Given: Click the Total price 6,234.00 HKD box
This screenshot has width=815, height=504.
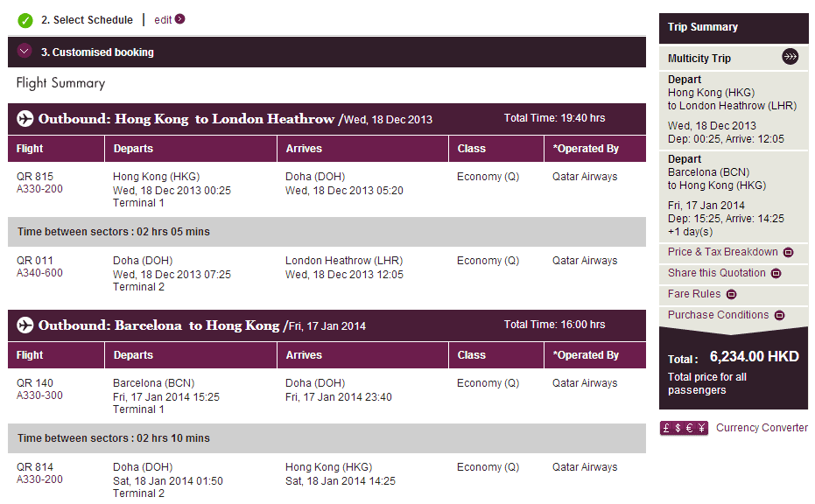Looking at the screenshot, I should click(x=734, y=367).
